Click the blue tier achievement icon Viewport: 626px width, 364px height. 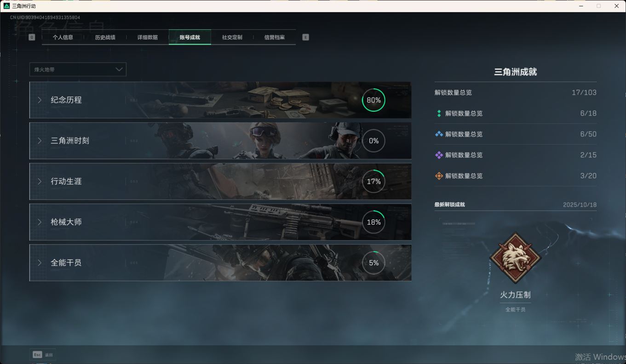click(x=439, y=134)
